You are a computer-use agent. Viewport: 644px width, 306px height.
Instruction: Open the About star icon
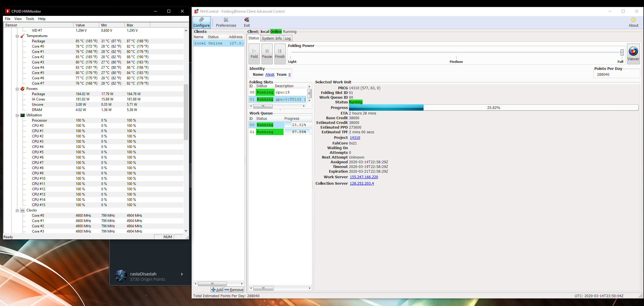[x=633, y=22]
